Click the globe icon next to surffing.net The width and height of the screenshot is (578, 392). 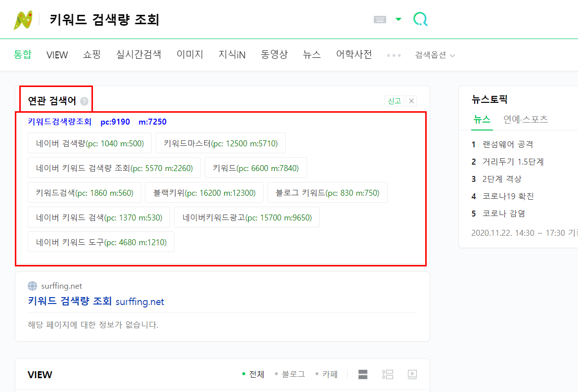[33, 286]
